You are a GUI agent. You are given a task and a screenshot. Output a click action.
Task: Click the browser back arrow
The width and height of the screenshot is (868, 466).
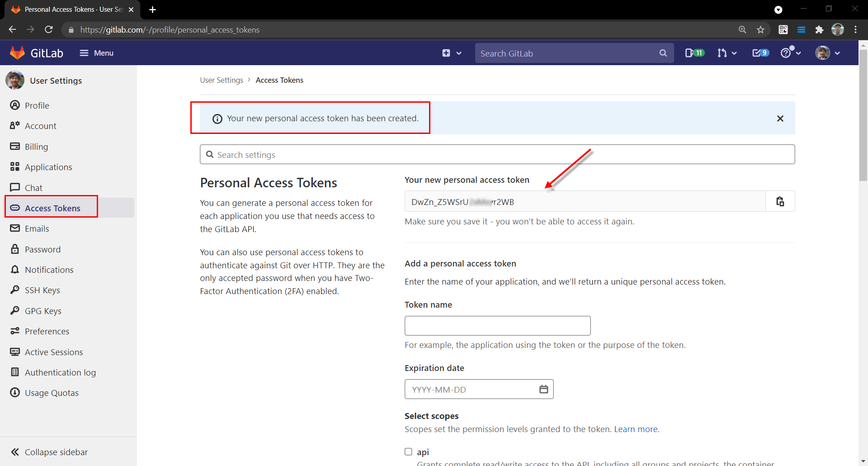(12, 29)
